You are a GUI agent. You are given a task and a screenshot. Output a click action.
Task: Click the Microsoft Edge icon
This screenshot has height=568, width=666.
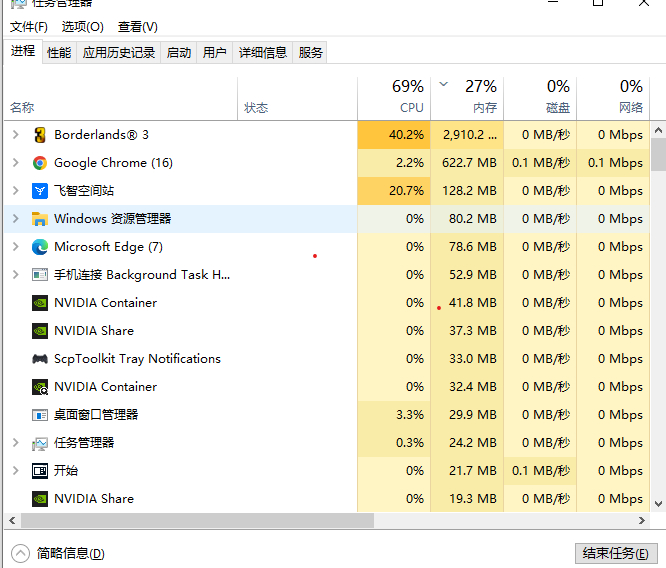(x=40, y=247)
